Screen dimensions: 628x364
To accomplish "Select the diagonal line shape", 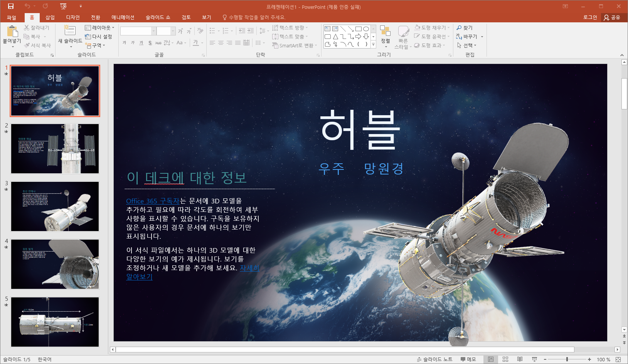I will pyautogui.click(x=343, y=29).
